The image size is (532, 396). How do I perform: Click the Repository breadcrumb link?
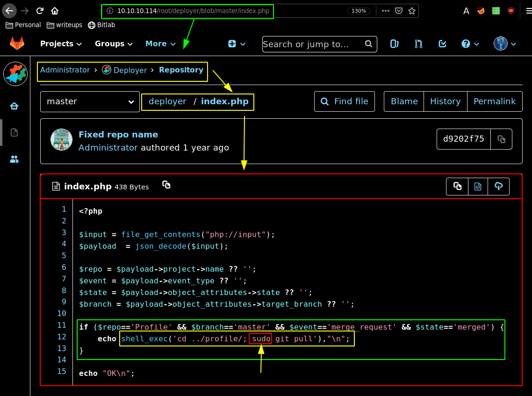[181, 70]
